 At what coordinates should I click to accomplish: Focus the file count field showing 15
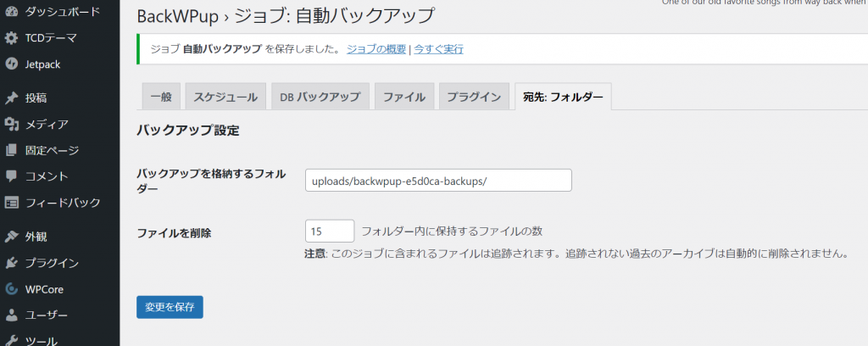coord(330,231)
